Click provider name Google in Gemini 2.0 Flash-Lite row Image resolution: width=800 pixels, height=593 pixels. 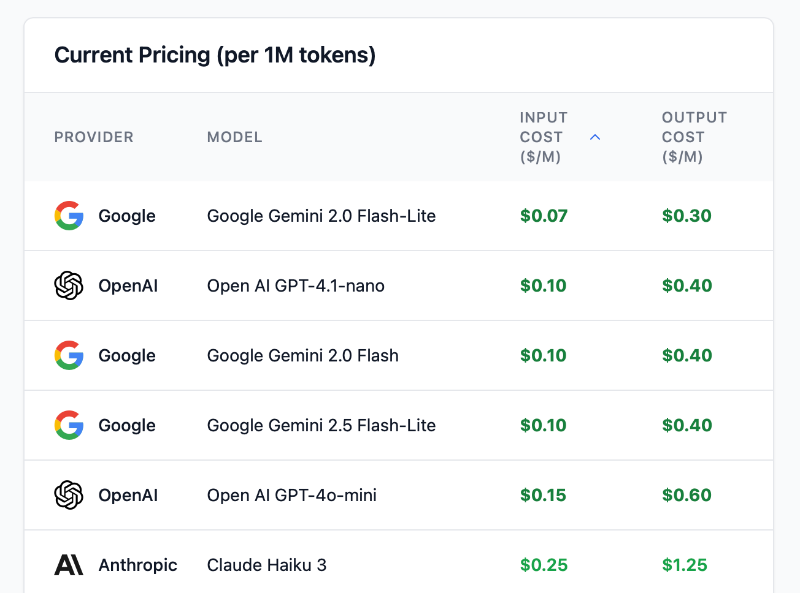(x=127, y=216)
